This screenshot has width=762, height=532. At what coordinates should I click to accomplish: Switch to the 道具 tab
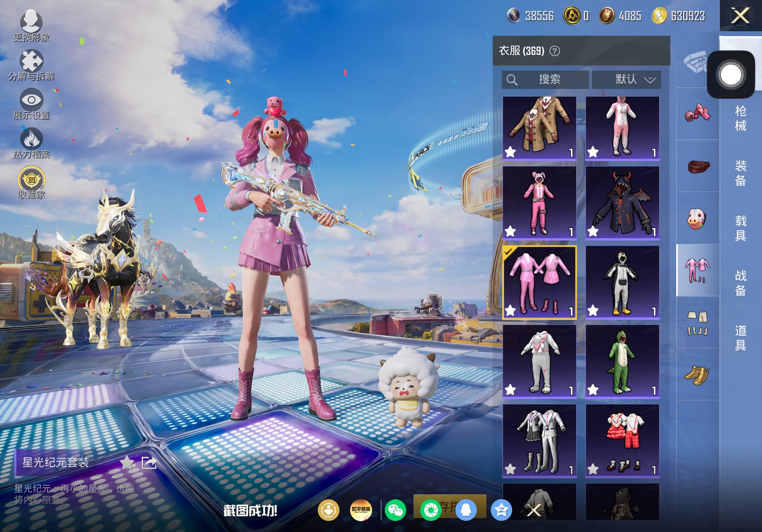[740, 338]
